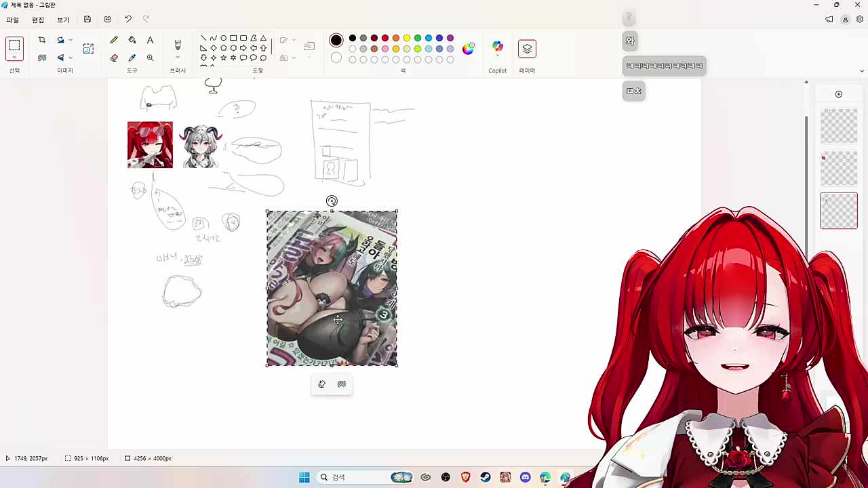Click the Undo arrow
868x488 pixels.
point(127,20)
